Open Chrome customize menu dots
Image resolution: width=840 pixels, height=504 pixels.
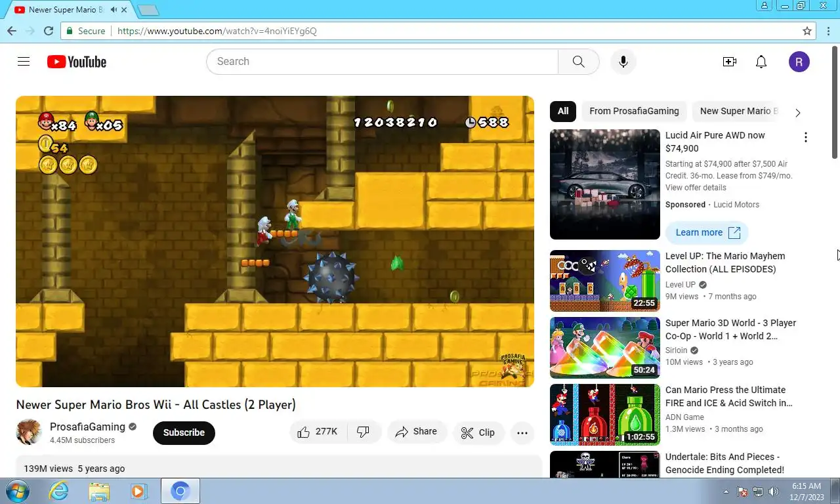click(828, 31)
